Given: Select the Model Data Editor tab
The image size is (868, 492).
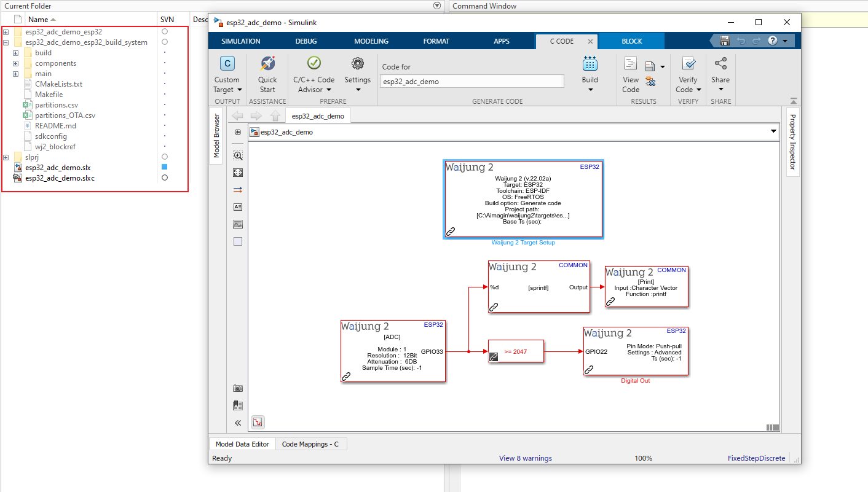Looking at the screenshot, I should click(242, 443).
